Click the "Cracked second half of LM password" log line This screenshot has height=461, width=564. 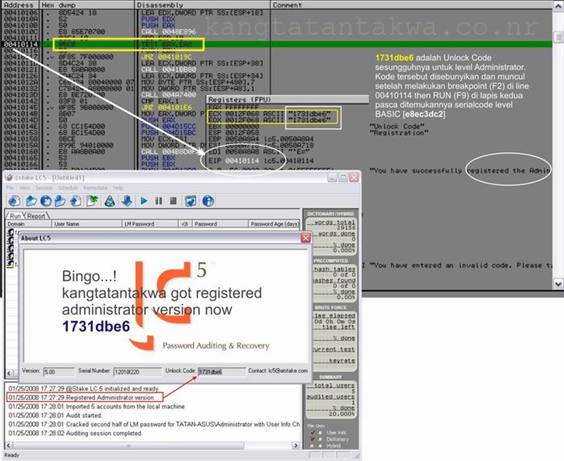pos(154,424)
